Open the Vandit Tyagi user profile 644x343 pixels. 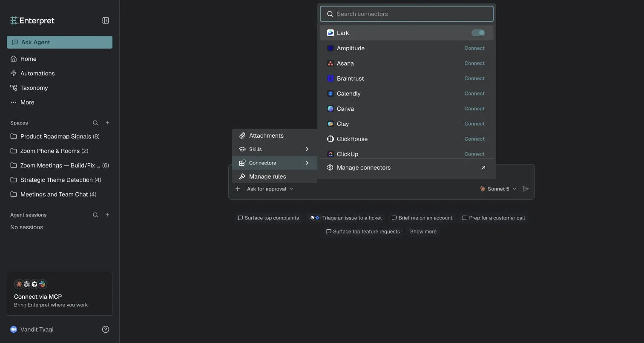(x=32, y=329)
